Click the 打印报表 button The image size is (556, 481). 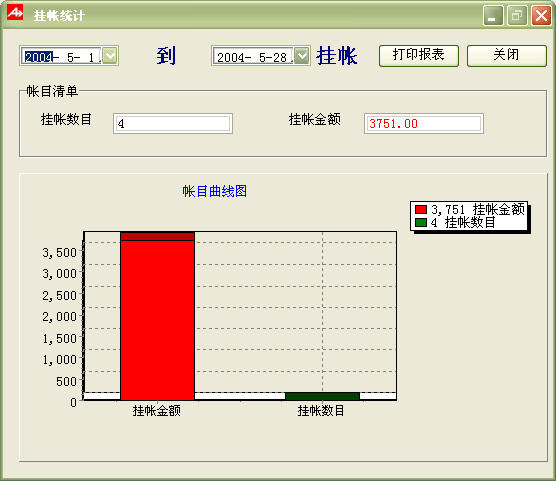(419, 56)
